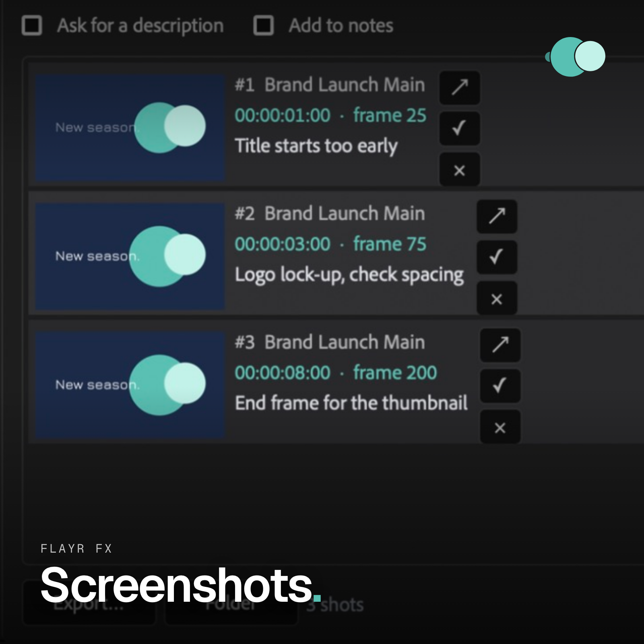Select the thumbnail for shot #3

130,385
